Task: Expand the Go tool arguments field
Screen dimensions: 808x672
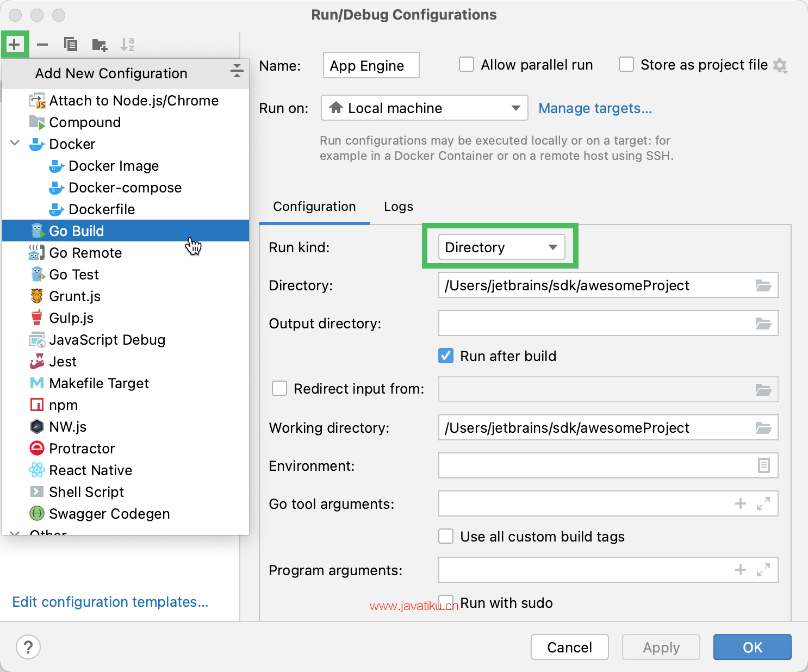Action: pyautogui.click(x=763, y=503)
